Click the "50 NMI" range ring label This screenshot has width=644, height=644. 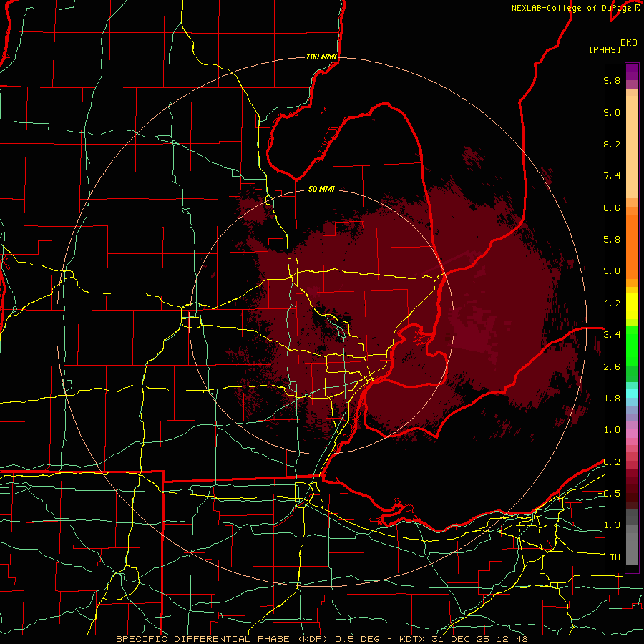pos(321,189)
